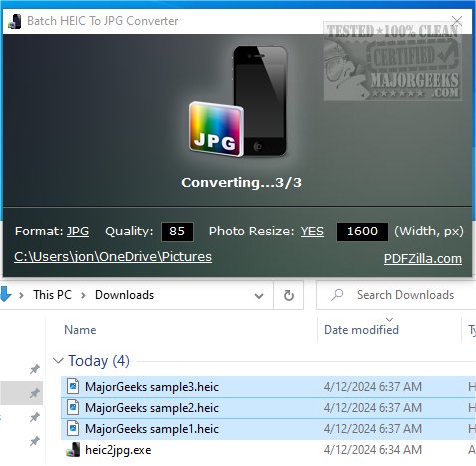Refresh the Downloads folder
This screenshot has height=466, width=476.
point(289,295)
